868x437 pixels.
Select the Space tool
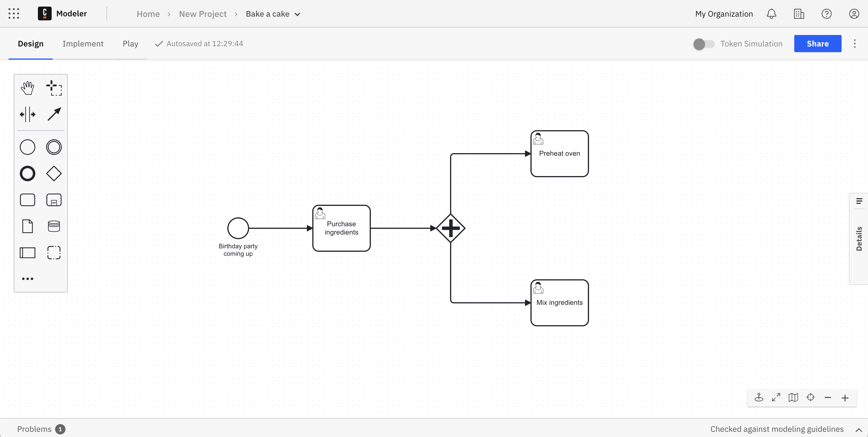(x=27, y=114)
